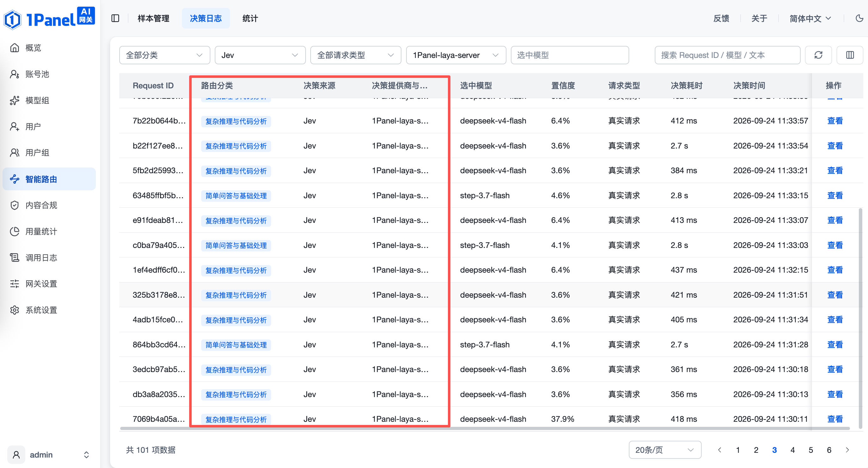This screenshot has height=468, width=868.
Task: Click 查看 for request b22f127ee8
Action: 835,146
